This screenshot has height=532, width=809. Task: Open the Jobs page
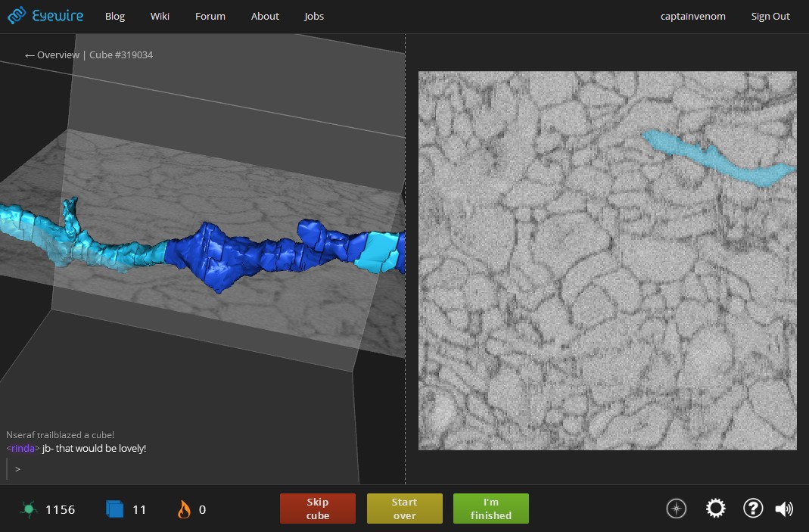click(x=314, y=17)
